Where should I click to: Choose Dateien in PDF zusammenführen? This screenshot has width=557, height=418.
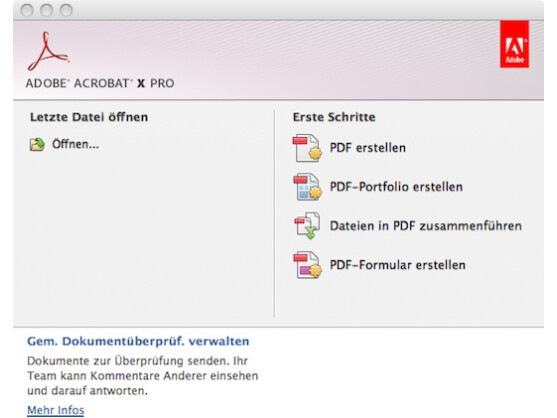(x=426, y=226)
